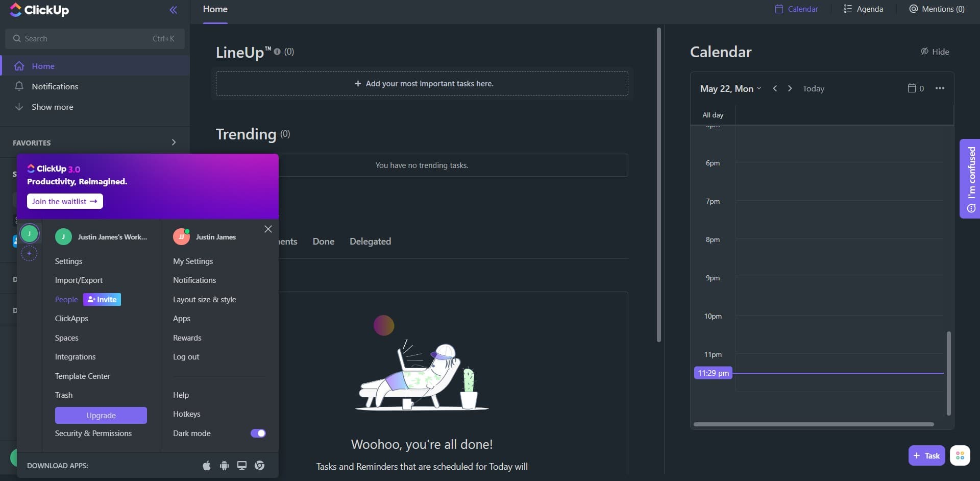Collapse the sidebar with double-chevron icon

(174, 10)
